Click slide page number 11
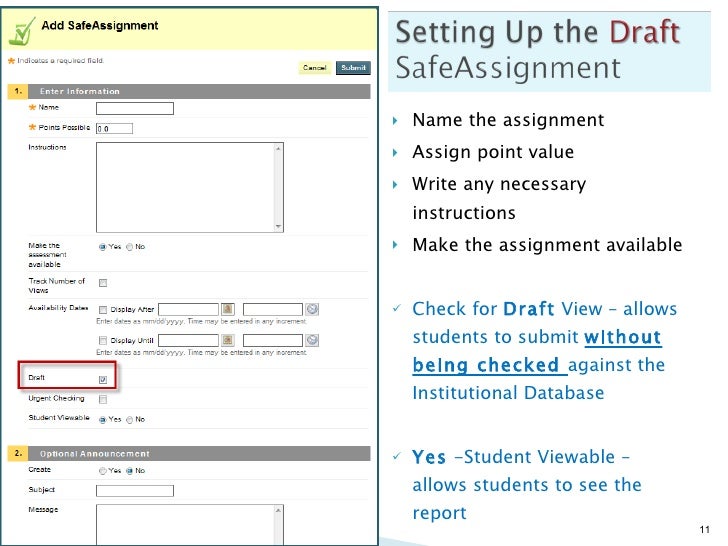The width and height of the screenshot is (728, 546). (704, 529)
